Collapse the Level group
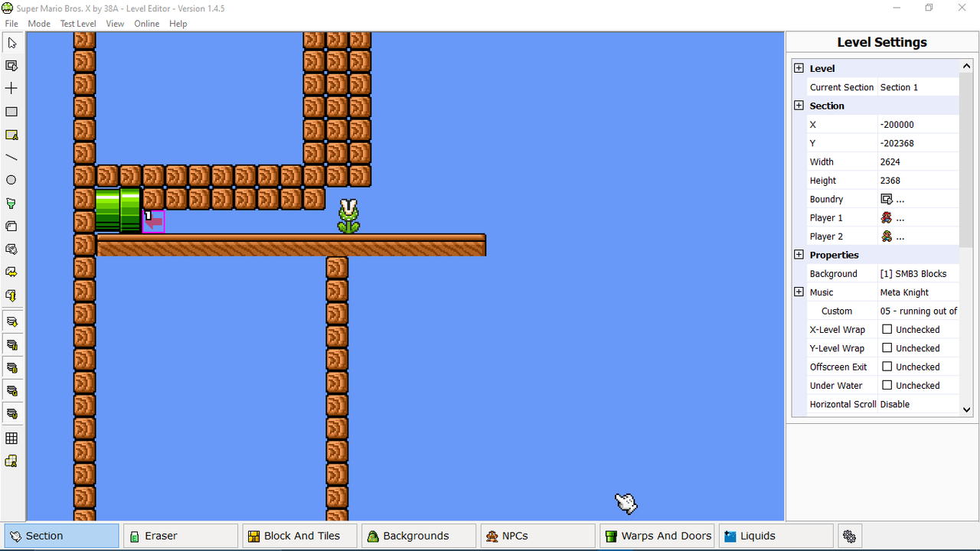The image size is (980, 551). pyautogui.click(x=799, y=68)
